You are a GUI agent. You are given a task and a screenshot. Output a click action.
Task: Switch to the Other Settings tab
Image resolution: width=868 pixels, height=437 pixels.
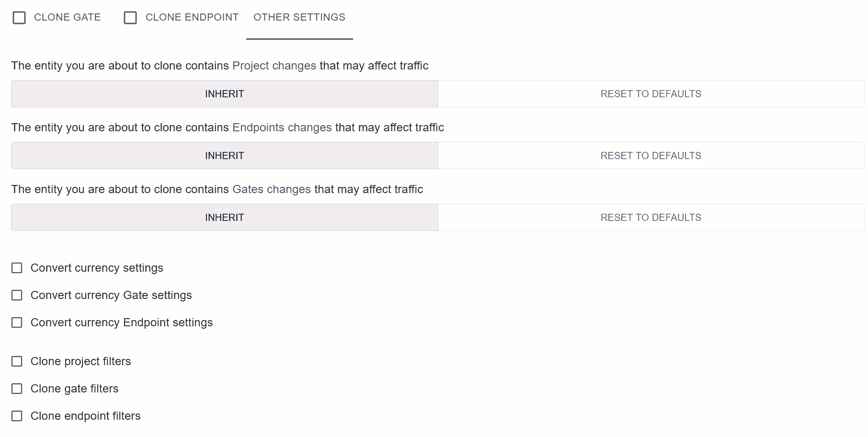pos(299,17)
